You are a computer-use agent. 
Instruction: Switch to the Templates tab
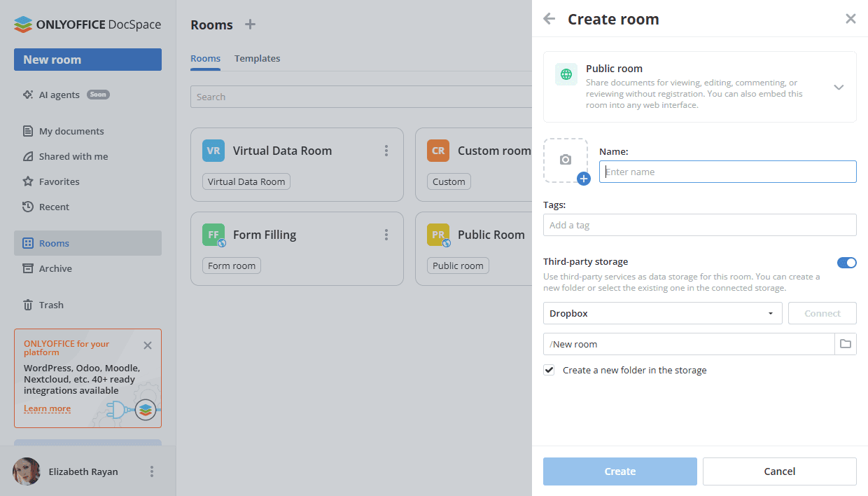pos(257,58)
